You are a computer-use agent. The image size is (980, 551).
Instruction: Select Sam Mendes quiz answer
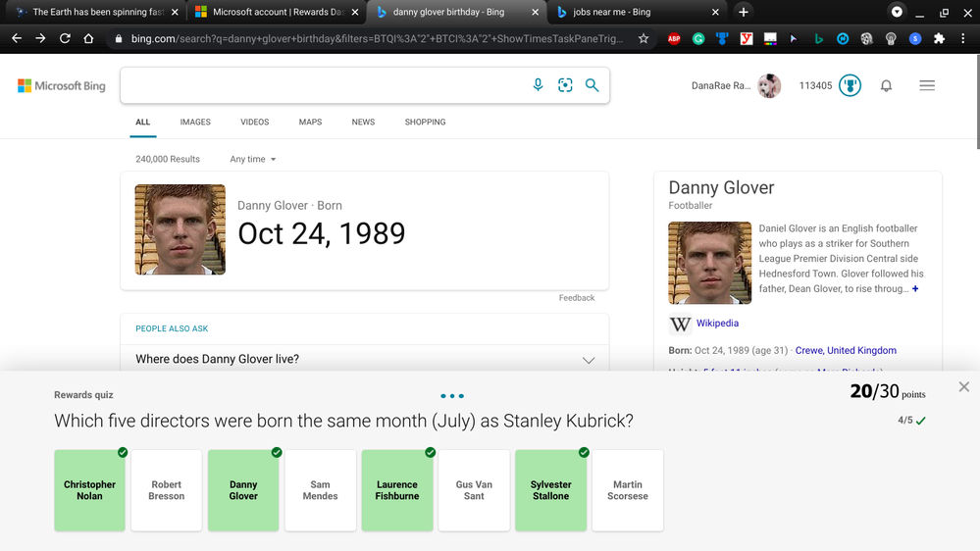[320, 490]
